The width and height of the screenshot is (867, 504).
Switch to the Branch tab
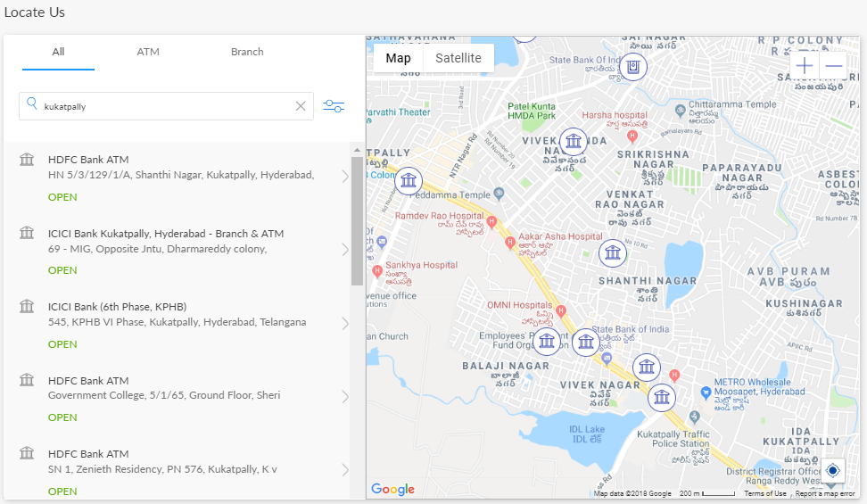coord(247,52)
